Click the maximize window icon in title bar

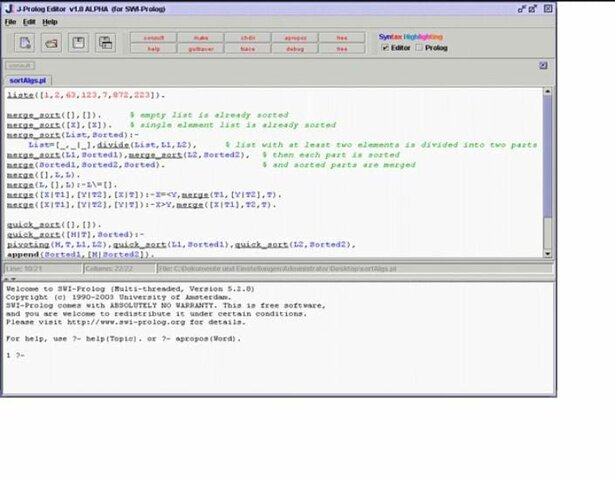point(532,9)
